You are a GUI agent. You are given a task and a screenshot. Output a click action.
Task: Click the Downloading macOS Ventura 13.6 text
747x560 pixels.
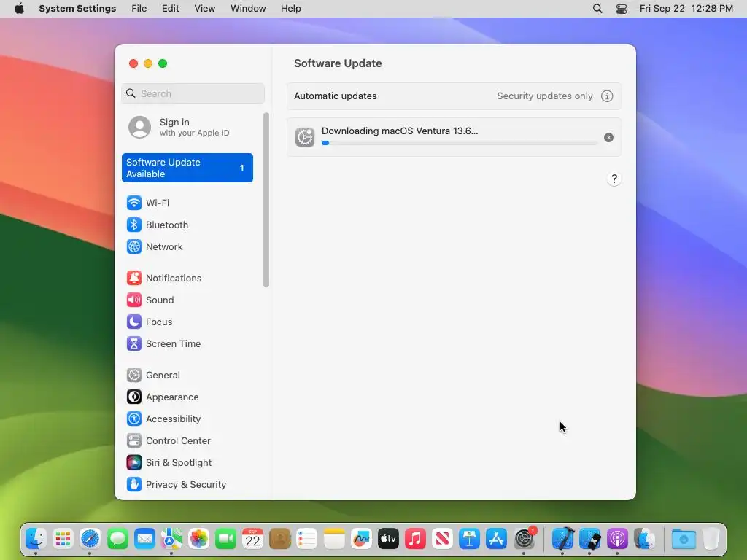click(x=400, y=131)
